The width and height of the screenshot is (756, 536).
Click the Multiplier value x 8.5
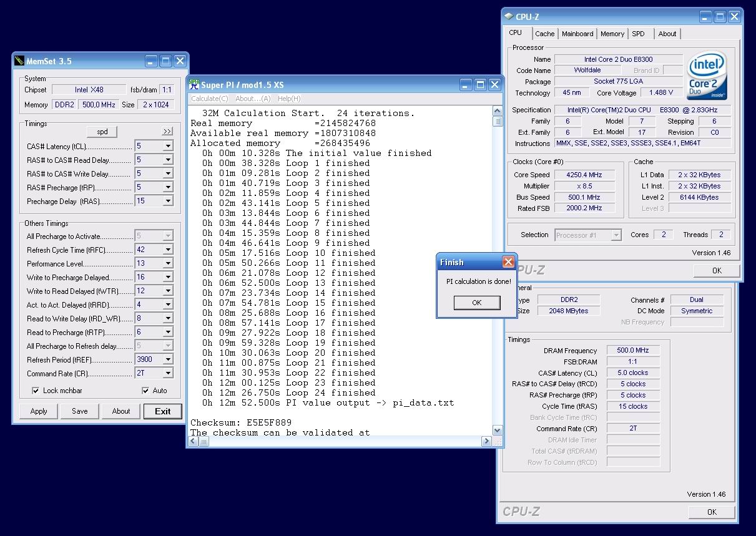pyautogui.click(x=584, y=186)
